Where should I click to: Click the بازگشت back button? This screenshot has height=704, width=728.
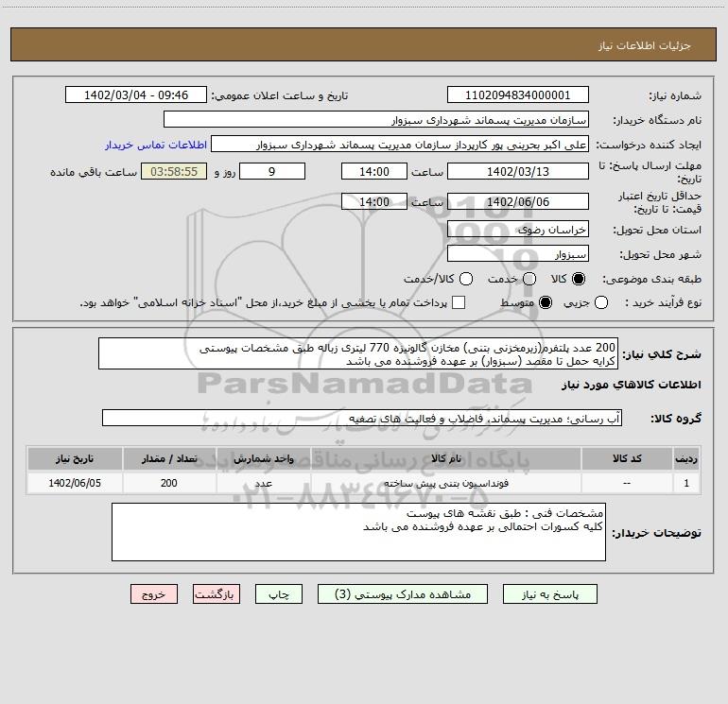[217, 594]
